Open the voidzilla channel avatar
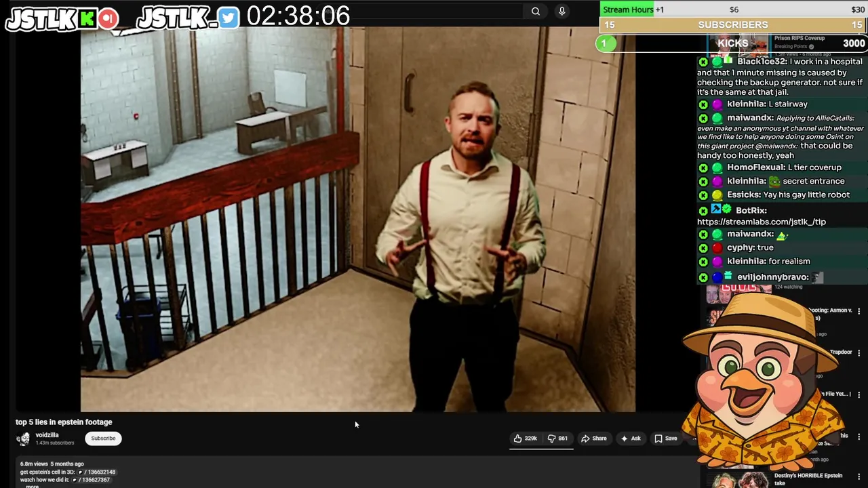The width and height of the screenshot is (868, 488). point(24,439)
